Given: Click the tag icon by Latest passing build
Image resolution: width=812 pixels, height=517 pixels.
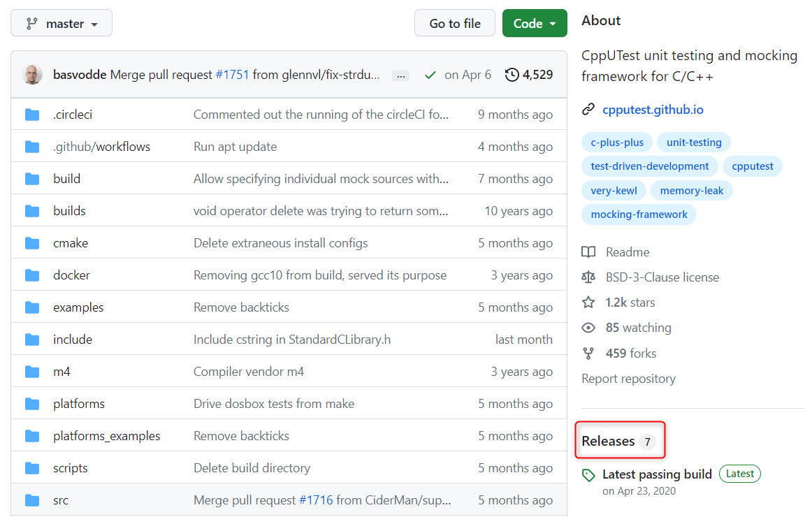Looking at the screenshot, I should tap(588, 475).
